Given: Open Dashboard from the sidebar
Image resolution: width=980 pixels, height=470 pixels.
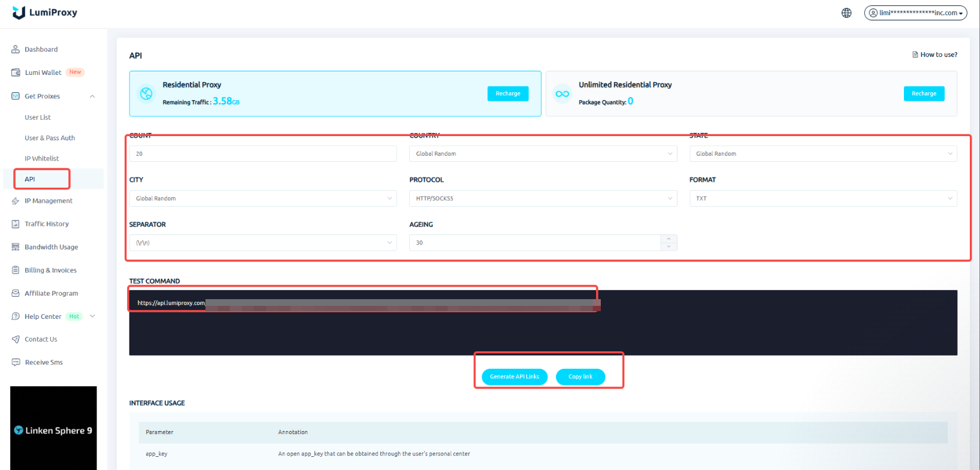Looking at the screenshot, I should 41,49.
